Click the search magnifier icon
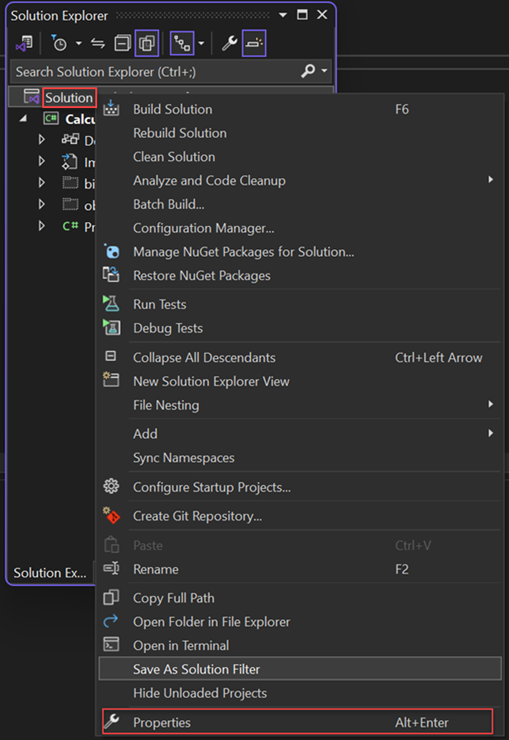 (x=308, y=71)
